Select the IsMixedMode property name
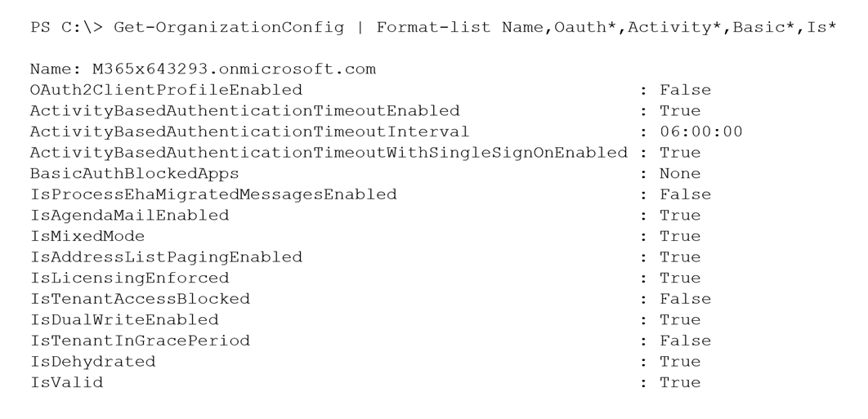Screen dimensions: 868x419 click(87, 236)
